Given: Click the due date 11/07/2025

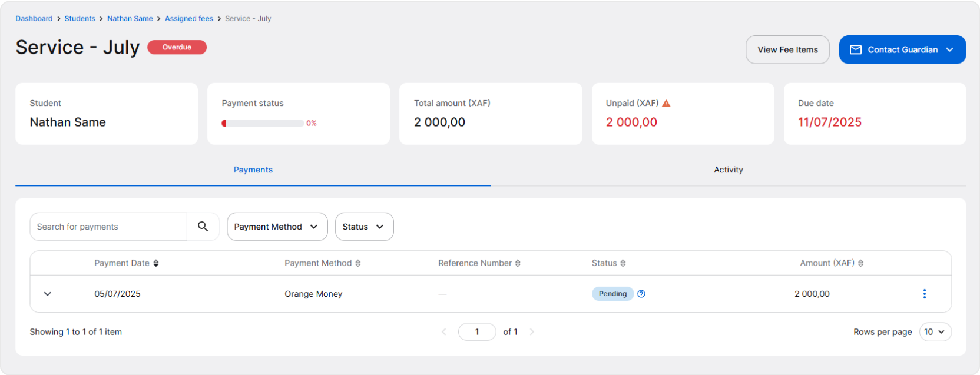Looking at the screenshot, I should (830, 122).
